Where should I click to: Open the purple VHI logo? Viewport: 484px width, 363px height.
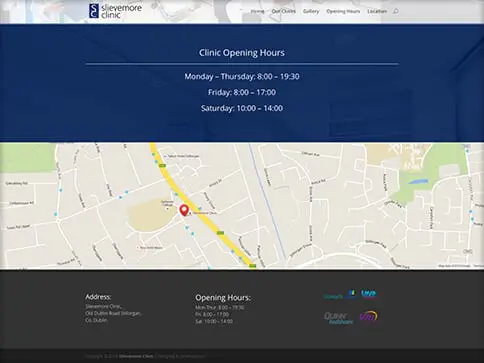click(368, 316)
